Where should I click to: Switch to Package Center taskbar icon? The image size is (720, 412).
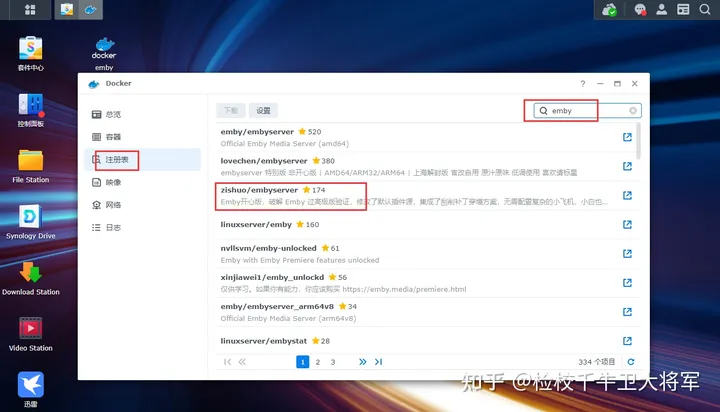click(67, 10)
